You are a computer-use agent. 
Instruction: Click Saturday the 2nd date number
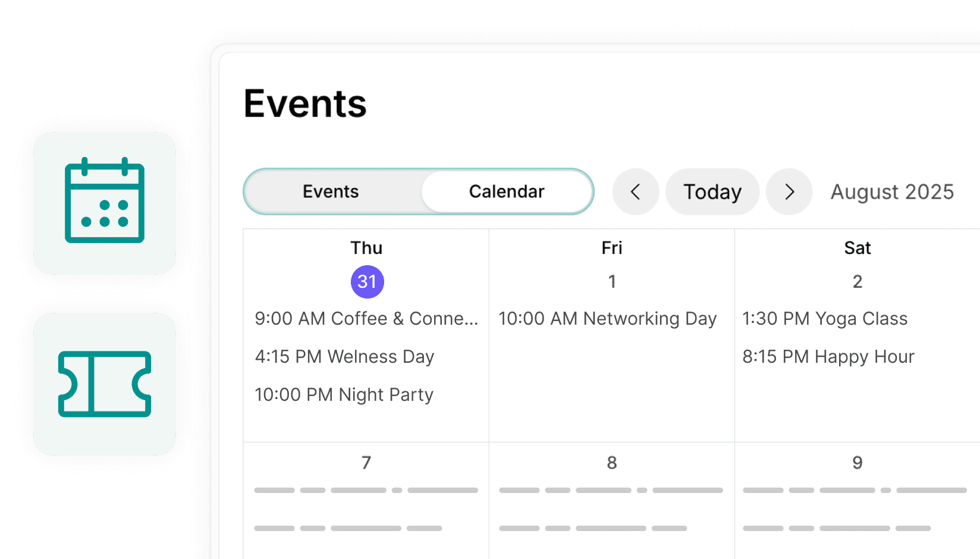(857, 281)
